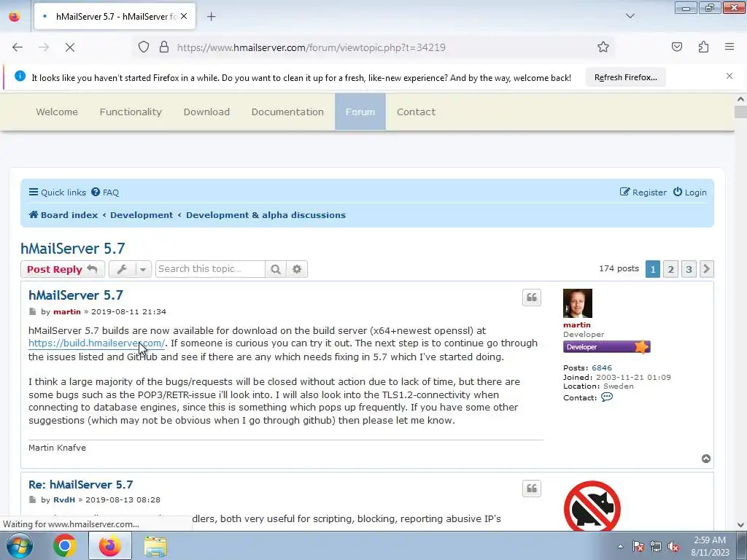Open Development & alpha discussions breadcrumb

266,215
